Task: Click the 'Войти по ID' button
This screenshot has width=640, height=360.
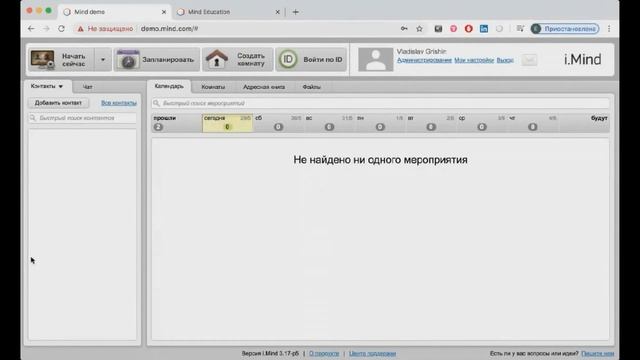Action: tap(311, 60)
